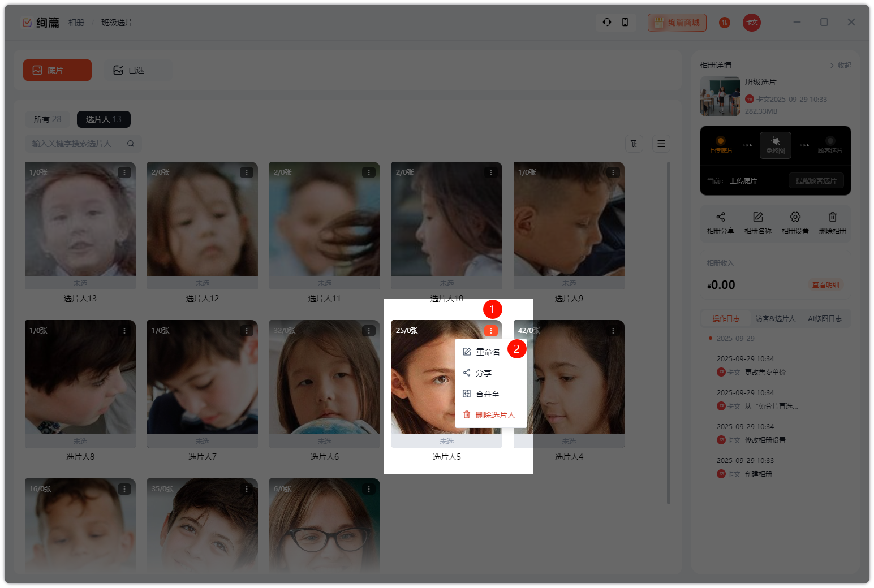
Task: Open the sort filter icon
Action: [x=634, y=144]
